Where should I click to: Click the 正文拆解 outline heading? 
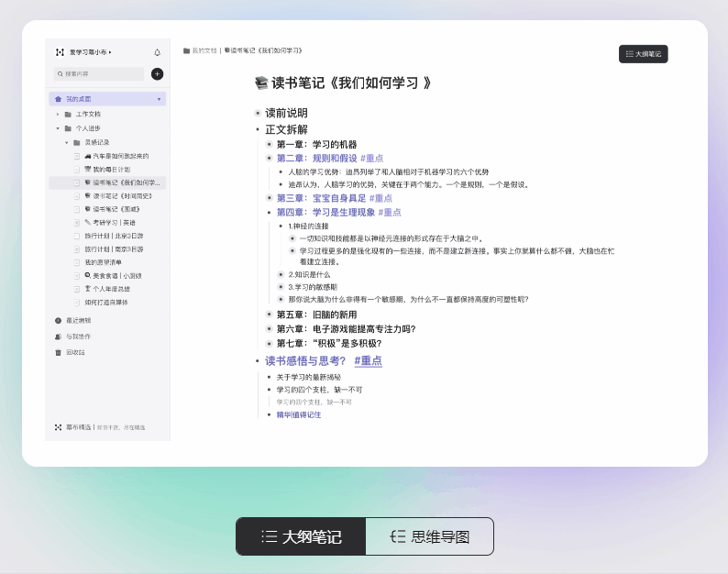[x=286, y=129]
